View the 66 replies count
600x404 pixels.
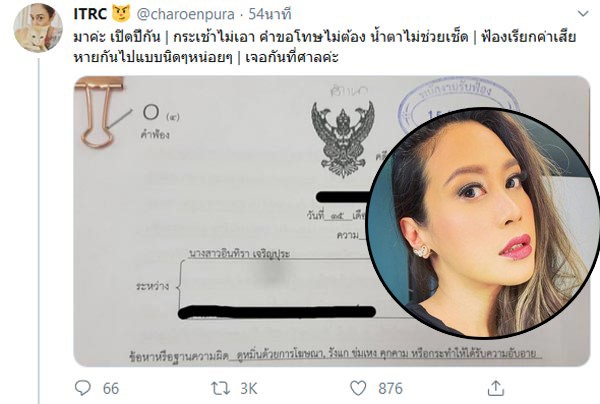click(111, 388)
